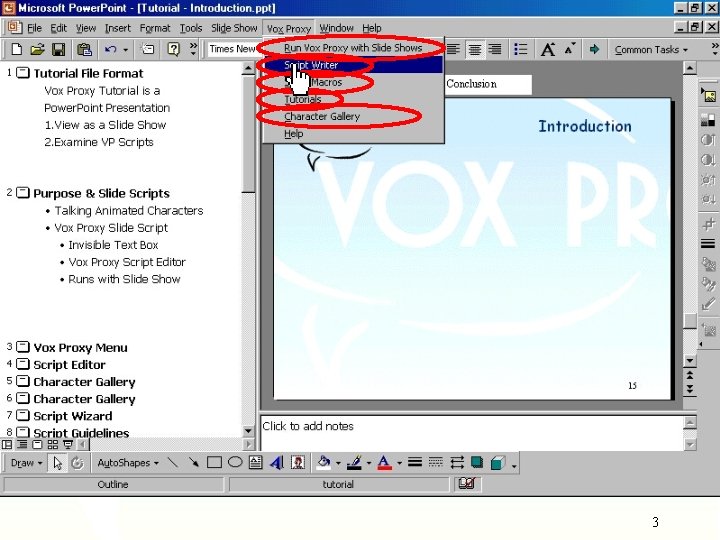
Task: Insert a Text Box with drawing toolbar
Action: pyautogui.click(x=255, y=463)
